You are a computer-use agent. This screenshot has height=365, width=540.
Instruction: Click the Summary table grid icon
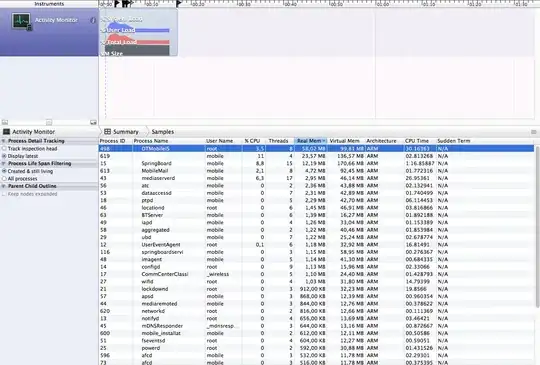(107, 132)
